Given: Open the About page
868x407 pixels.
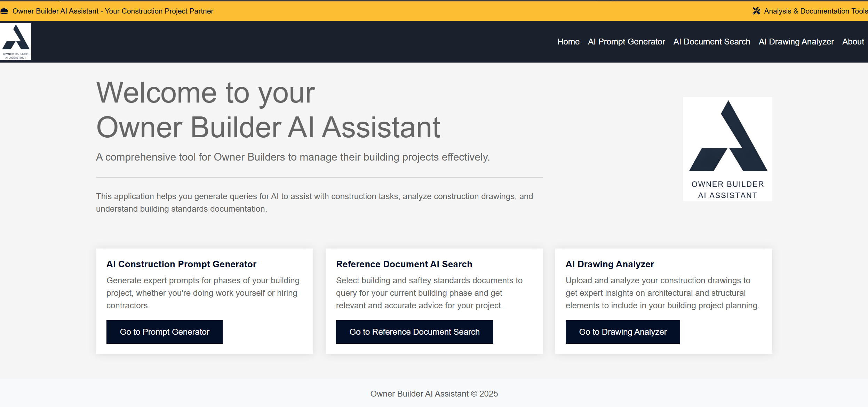Looking at the screenshot, I should pos(853,42).
